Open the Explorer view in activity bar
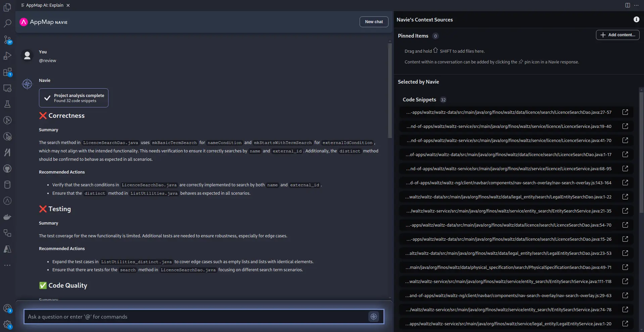This screenshot has width=644, height=332. (7, 7)
